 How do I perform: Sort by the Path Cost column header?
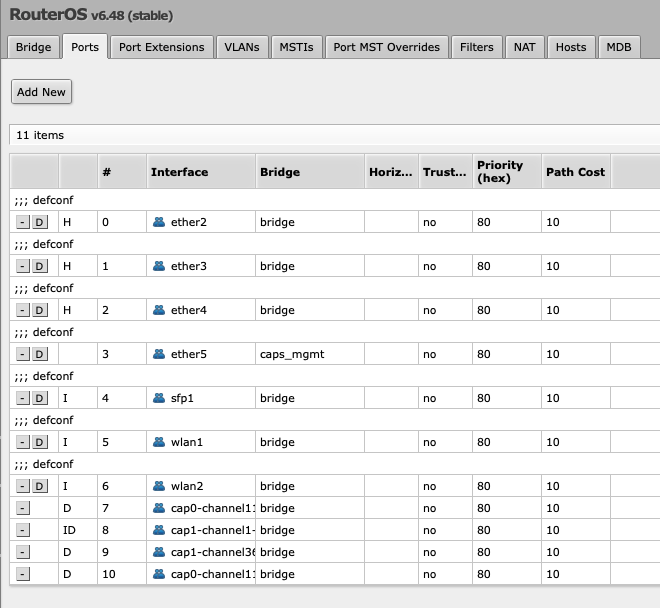coord(576,172)
